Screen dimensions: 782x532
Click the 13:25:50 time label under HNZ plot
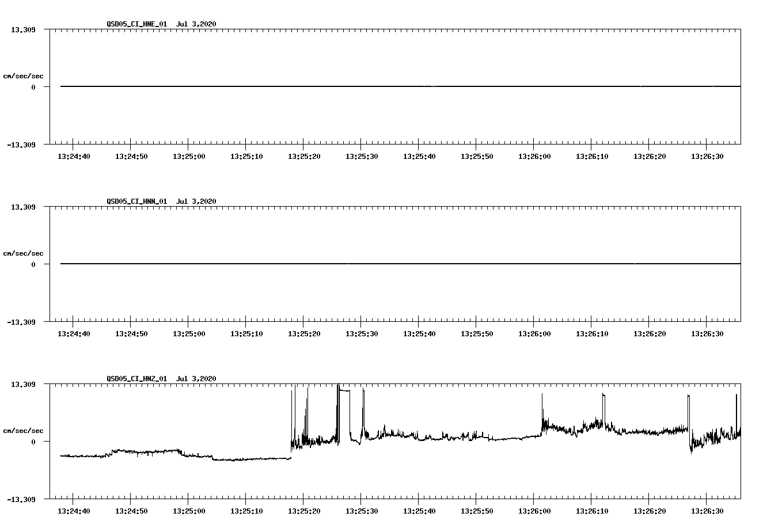pos(477,511)
